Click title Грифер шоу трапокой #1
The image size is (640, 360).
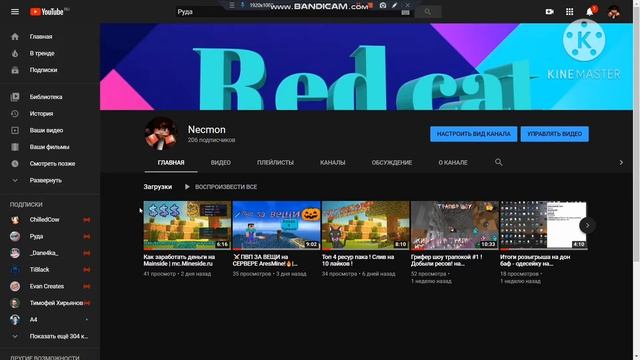(x=447, y=260)
